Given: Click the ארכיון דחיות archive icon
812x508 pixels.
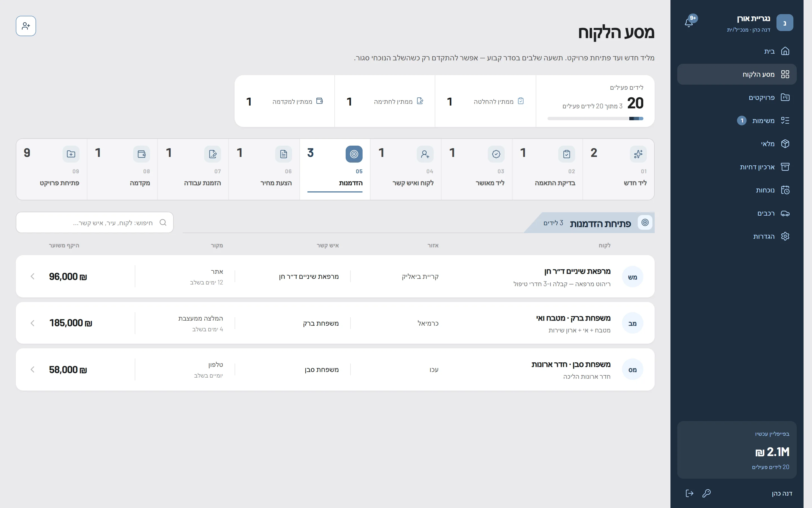Looking at the screenshot, I should coord(785,167).
